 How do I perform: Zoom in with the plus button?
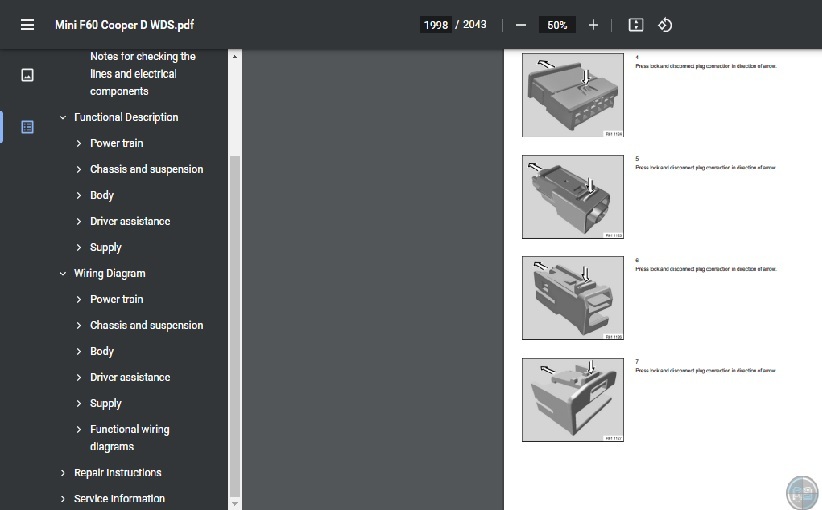(593, 25)
